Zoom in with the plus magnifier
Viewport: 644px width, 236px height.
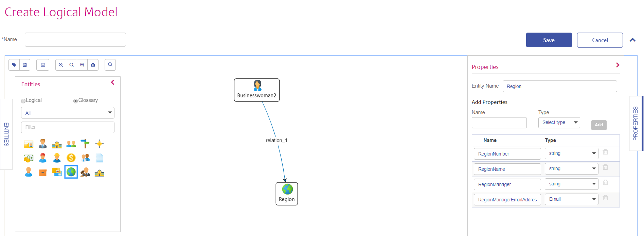click(x=61, y=65)
